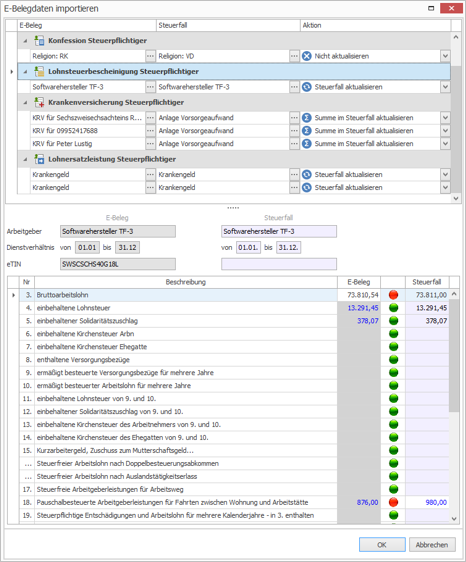466x562 pixels.
Task: Open ellipsis button beside Religion: RK
Action: (x=150, y=56)
